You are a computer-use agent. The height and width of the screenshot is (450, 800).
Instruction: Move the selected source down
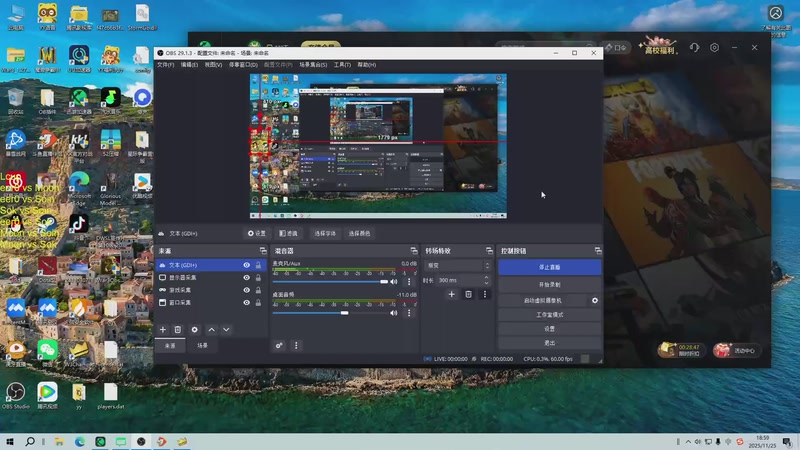[226, 330]
